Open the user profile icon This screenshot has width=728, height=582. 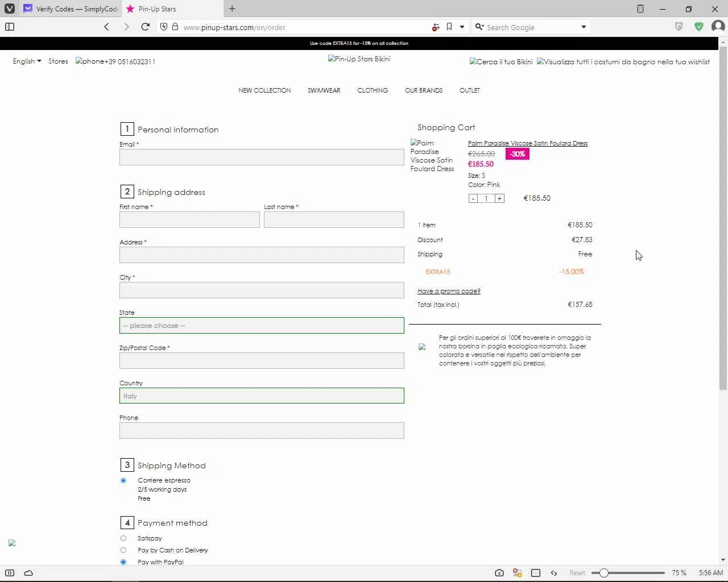coord(718,27)
